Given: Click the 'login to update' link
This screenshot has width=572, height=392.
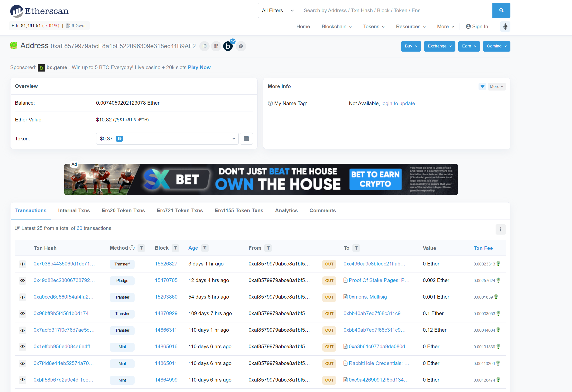Looking at the screenshot, I should [398, 103].
